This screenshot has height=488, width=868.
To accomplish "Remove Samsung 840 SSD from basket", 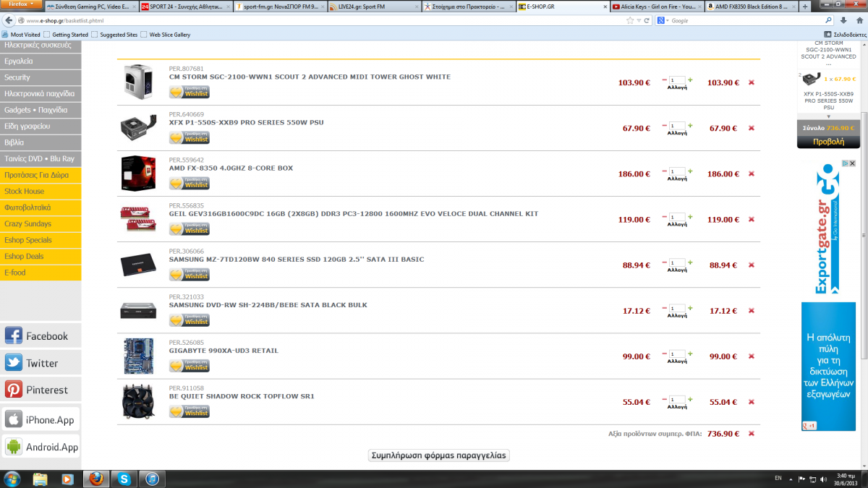I will [x=751, y=265].
